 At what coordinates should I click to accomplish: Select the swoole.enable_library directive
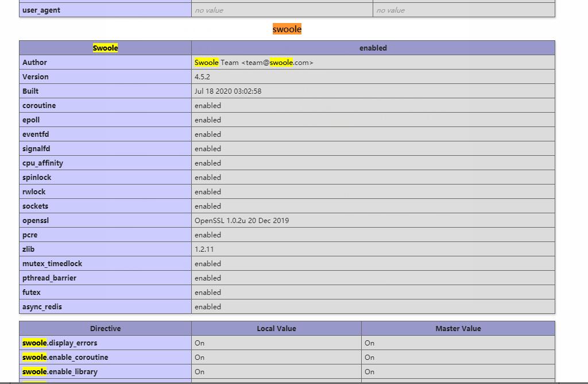pos(60,371)
